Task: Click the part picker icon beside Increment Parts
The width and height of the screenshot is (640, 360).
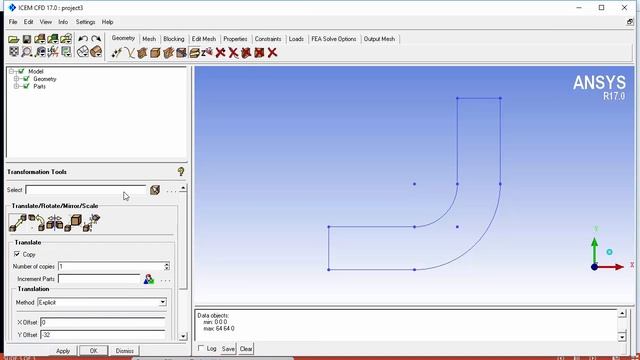Action: 149,279
